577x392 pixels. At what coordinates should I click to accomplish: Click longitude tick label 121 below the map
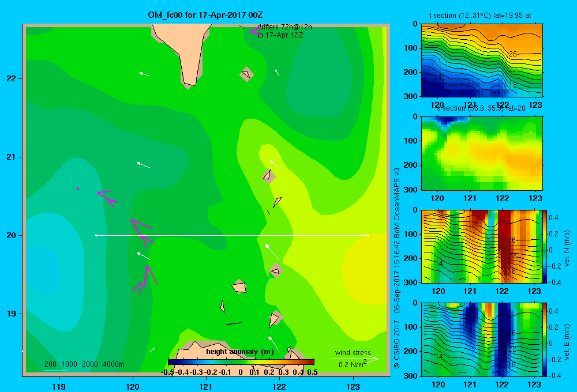coord(206,386)
